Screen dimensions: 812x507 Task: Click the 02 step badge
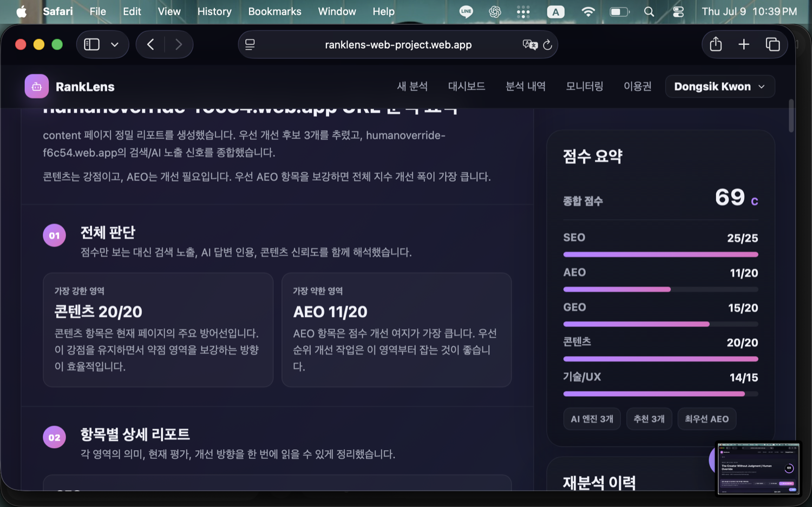point(54,437)
